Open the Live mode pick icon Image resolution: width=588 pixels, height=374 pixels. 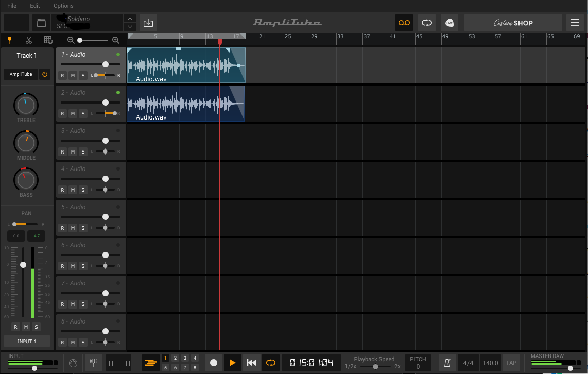click(x=449, y=23)
